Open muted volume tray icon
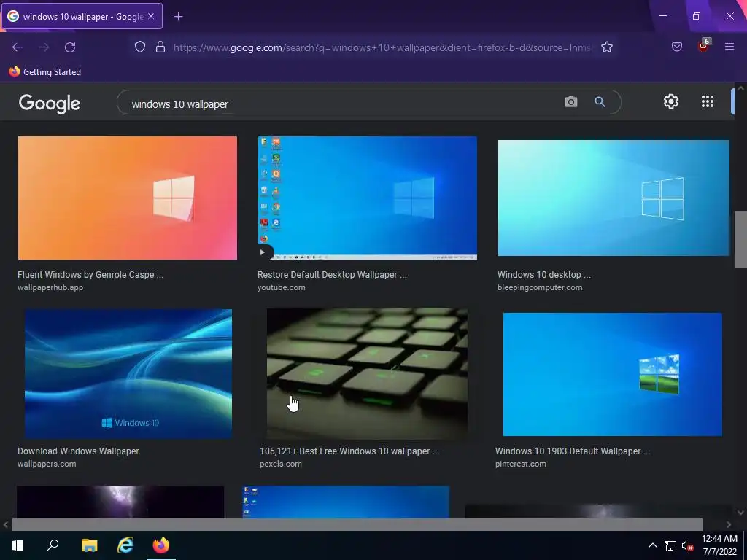 click(687, 545)
